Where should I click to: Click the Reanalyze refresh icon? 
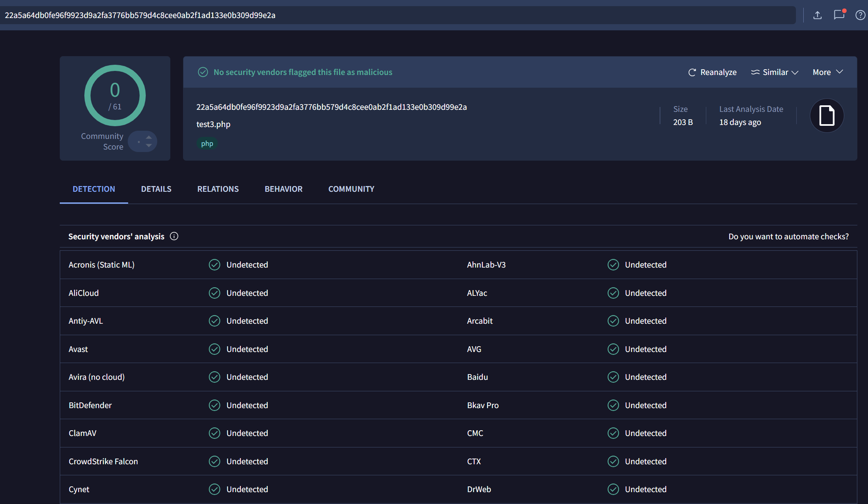point(692,72)
